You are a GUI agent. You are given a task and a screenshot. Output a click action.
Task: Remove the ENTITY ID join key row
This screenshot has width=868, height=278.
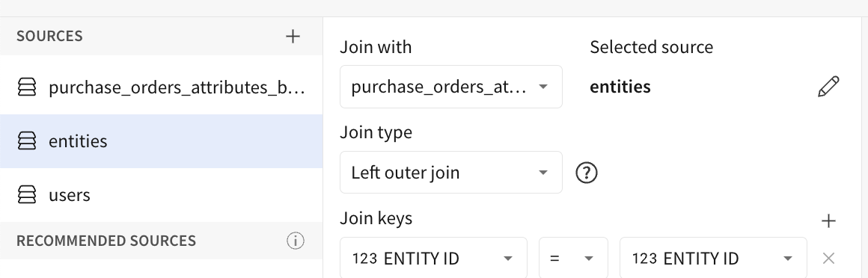828,258
